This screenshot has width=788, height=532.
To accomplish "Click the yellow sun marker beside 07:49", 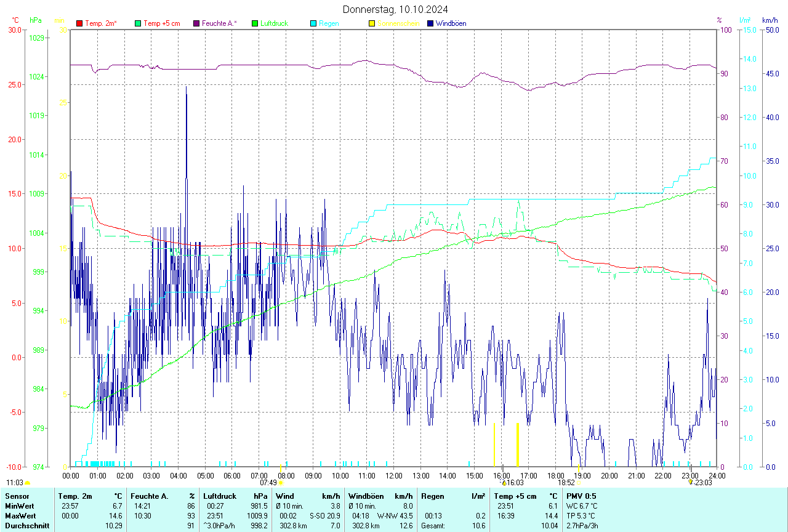I will (x=281, y=483).
